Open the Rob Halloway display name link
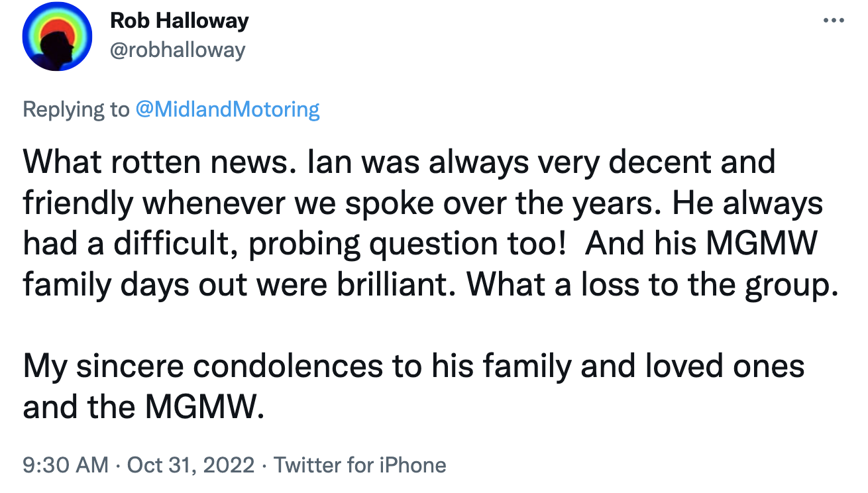This screenshot has height=493, width=868. pyautogui.click(x=179, y=21)
